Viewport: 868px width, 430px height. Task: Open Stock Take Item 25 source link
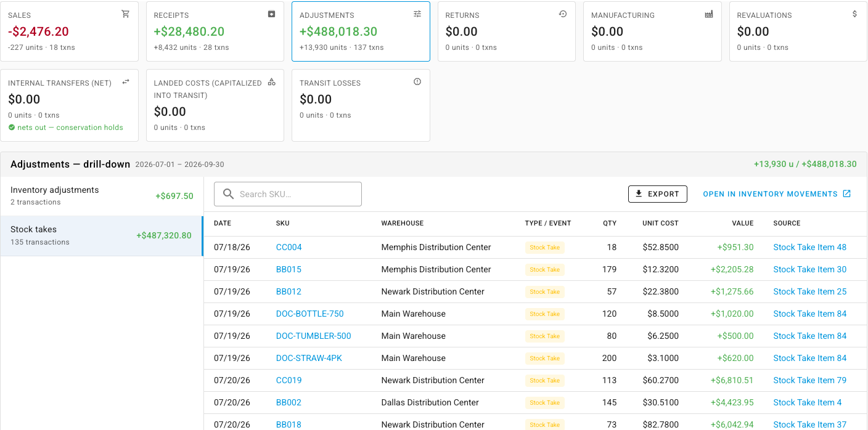tap(810, 291)
